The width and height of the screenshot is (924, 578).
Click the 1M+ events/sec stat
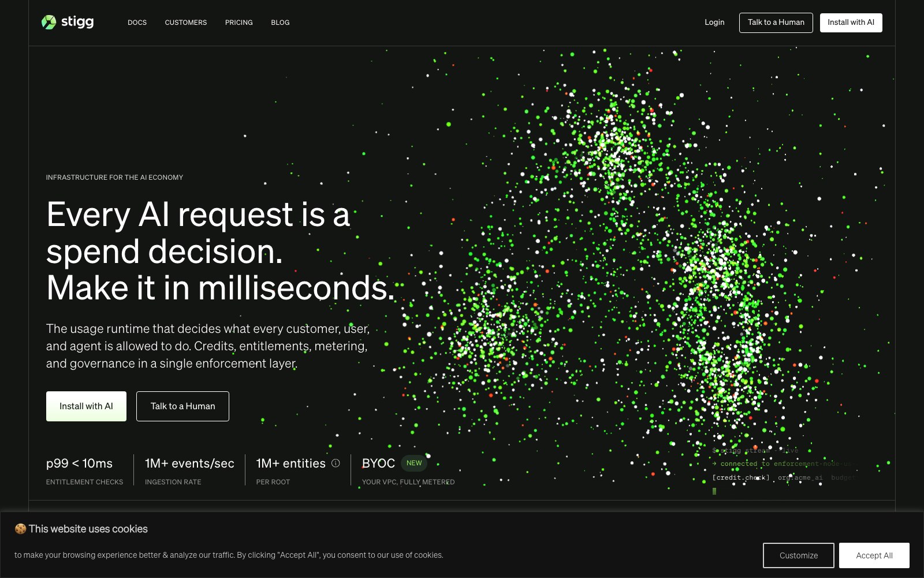189,464
